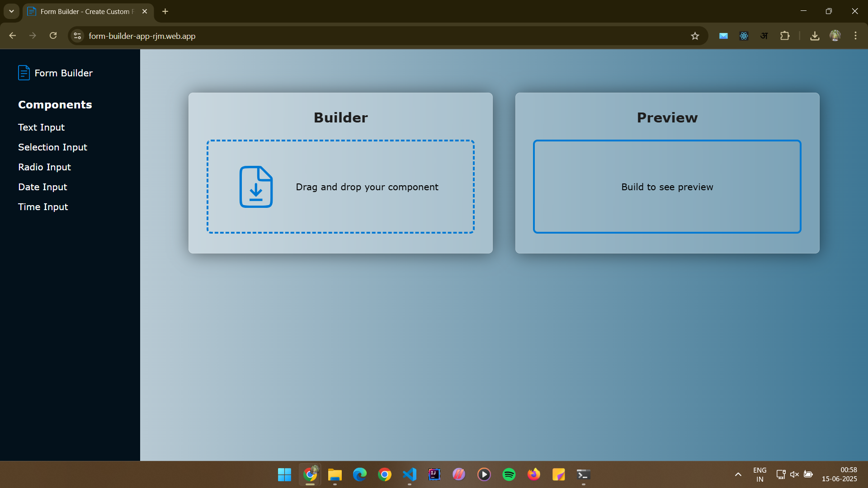Reload the page
Viewport: 868px width, 488px height.
click(x=53, y=36)
